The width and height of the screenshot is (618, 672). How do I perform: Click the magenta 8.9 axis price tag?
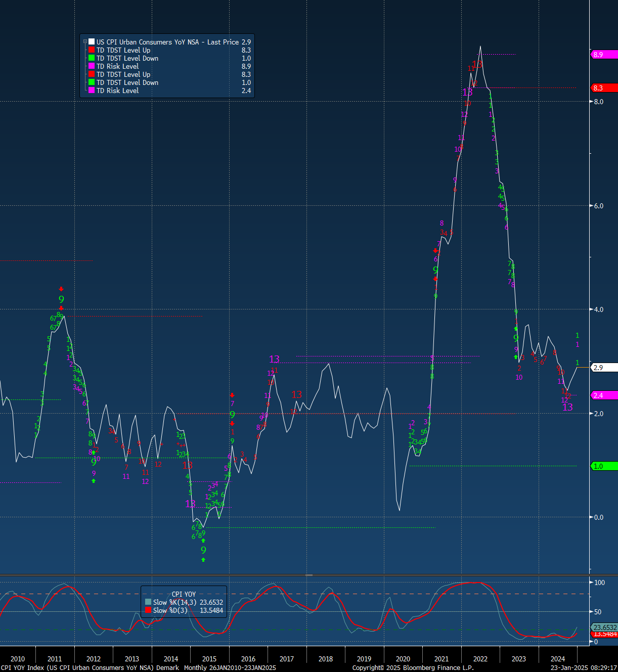point(604,55)
